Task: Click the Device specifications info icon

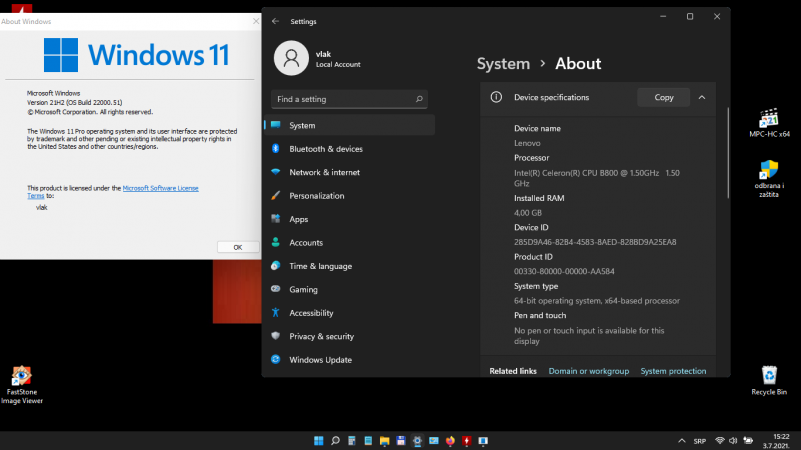Action: point(496,97)
